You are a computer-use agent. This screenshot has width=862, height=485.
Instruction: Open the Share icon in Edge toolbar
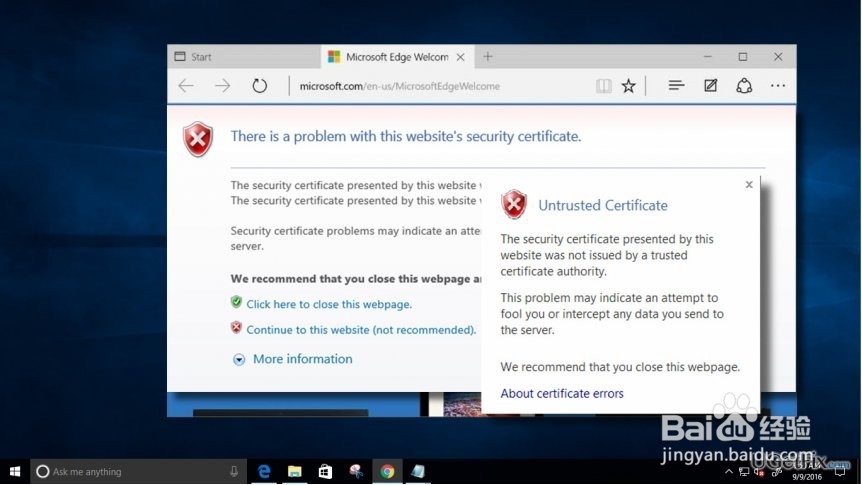[x=744, y=86]
